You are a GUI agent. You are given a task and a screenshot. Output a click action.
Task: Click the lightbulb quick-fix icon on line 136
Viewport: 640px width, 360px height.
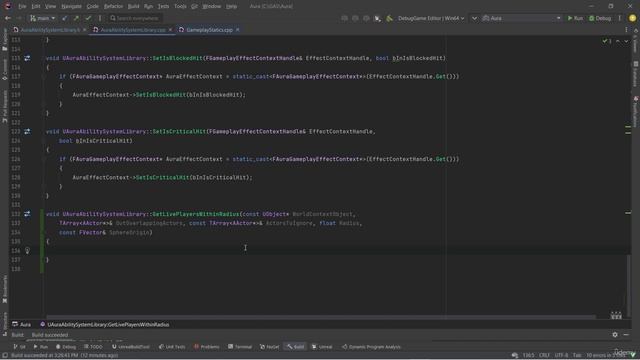pos(27,251)
